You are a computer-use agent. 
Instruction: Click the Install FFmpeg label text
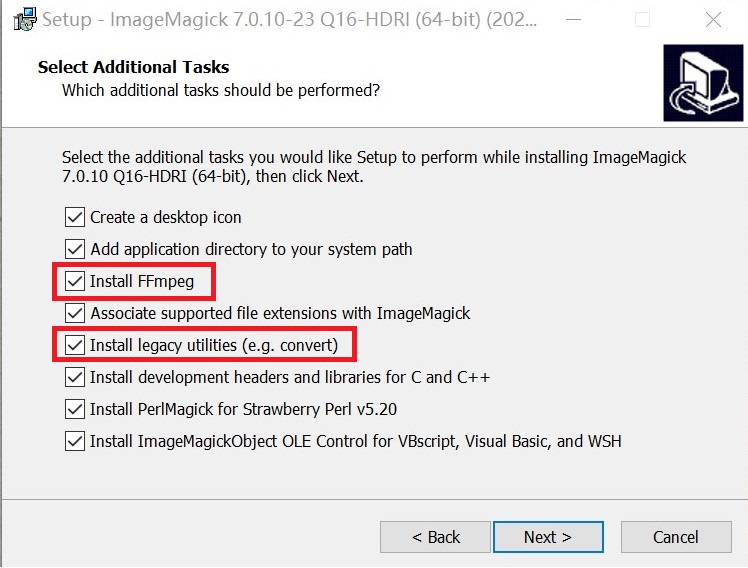pyautogui.click(x=142, y=281)
